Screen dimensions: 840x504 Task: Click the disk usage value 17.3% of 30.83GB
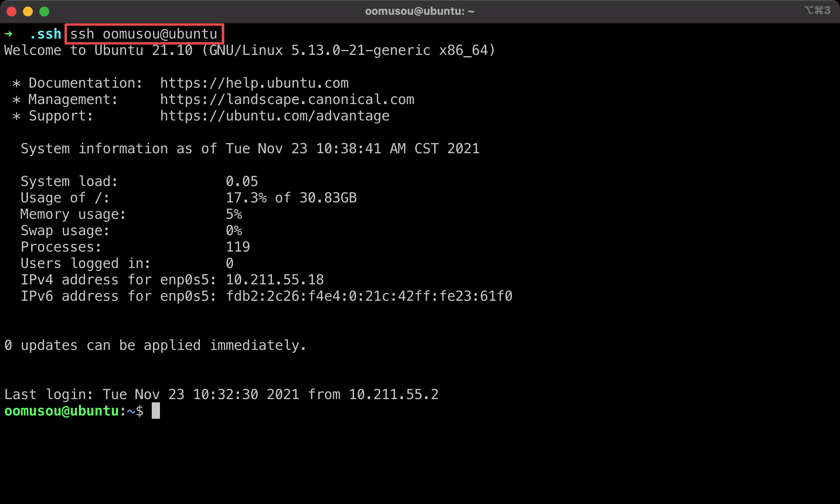pos(291,198)
